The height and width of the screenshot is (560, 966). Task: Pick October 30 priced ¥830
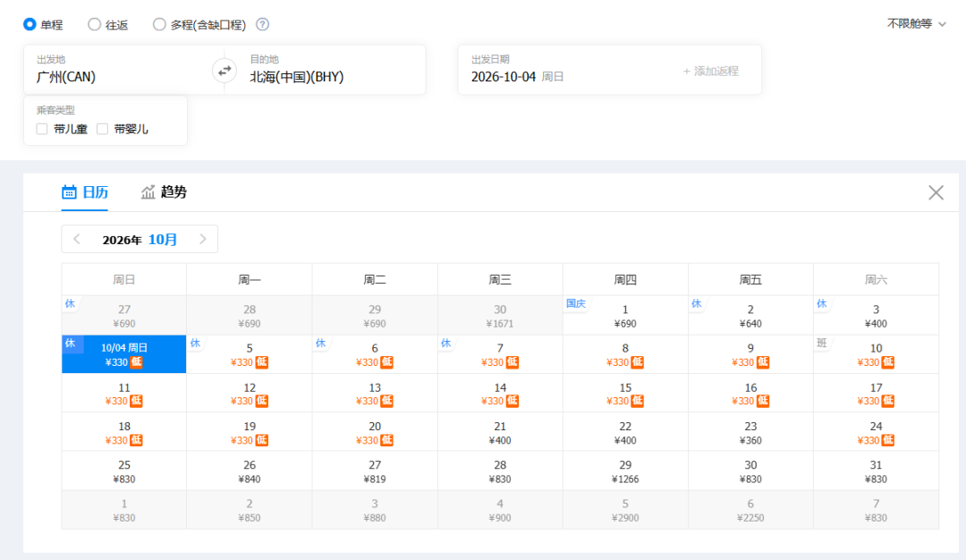pyautogui.click(x=750, y=471)
